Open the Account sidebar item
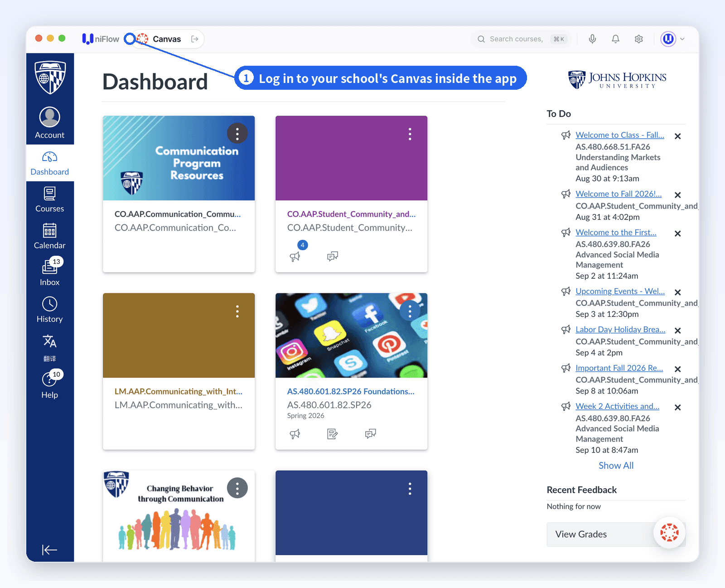Image resolution: width=725 pixels, height=588 pixels. pos(50,123)
